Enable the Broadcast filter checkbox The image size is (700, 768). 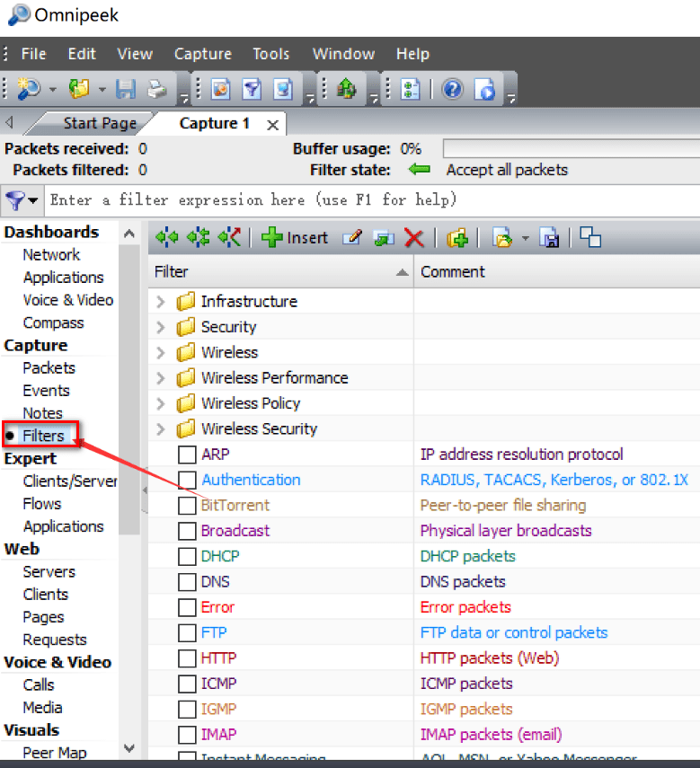tap(187, 531)
